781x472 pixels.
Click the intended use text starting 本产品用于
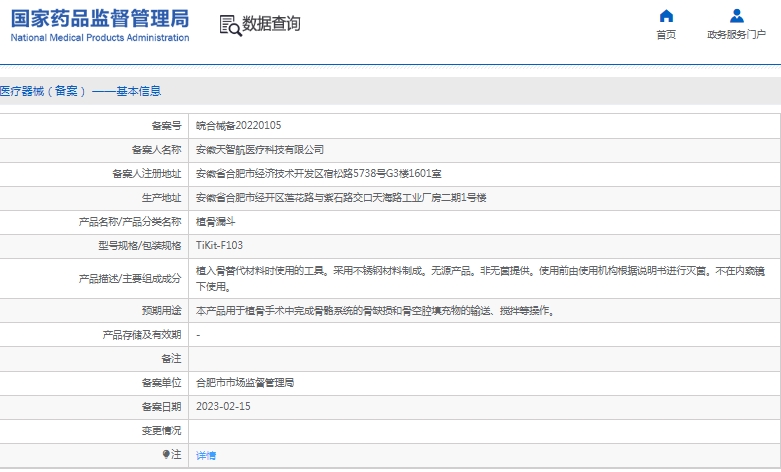coord(375,311)
